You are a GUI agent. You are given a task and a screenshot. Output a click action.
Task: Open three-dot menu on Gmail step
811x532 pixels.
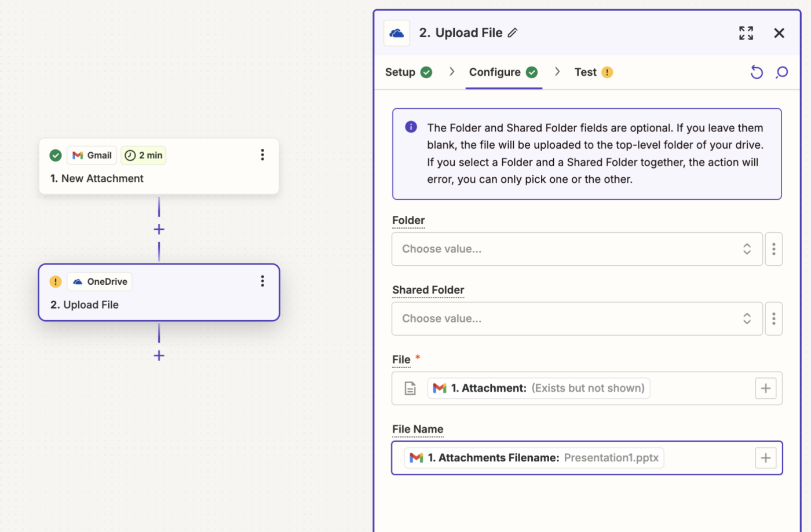[x=262, y=155]
